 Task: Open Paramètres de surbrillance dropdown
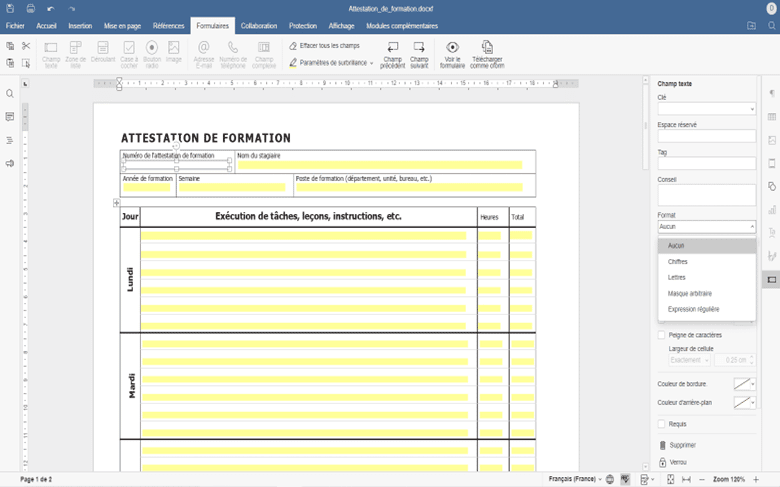(335, 63)
